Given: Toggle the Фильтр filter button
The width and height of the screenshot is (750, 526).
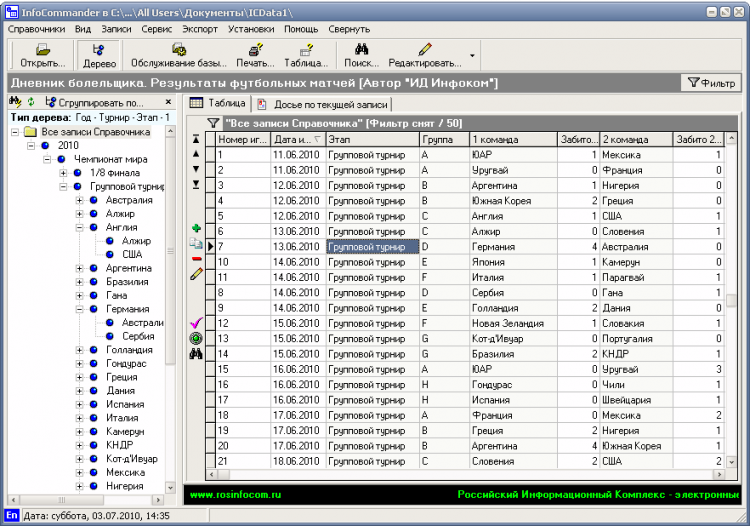Looking at the screenshot, I should click(711, 83).
